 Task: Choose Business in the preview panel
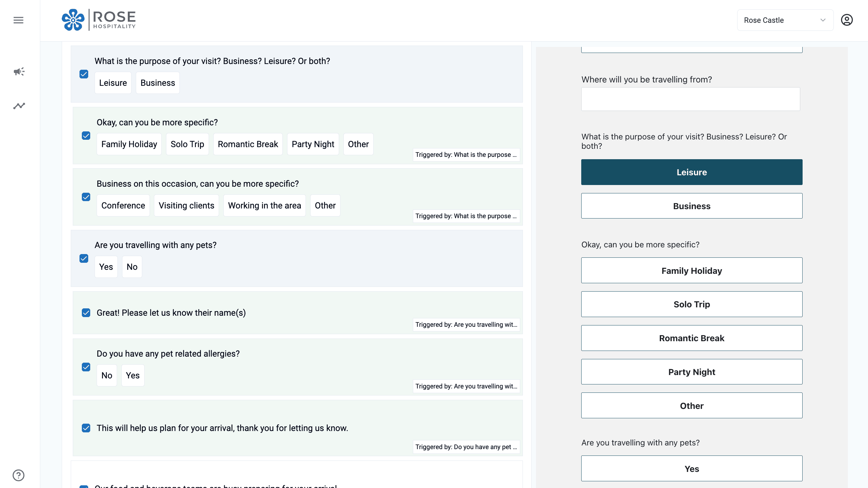point(692,206)
